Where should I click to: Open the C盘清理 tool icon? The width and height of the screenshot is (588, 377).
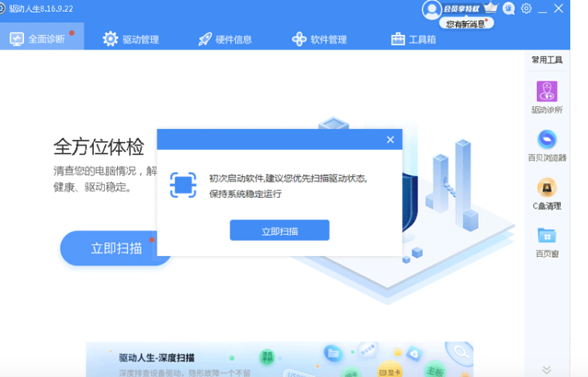coord(547,192)
